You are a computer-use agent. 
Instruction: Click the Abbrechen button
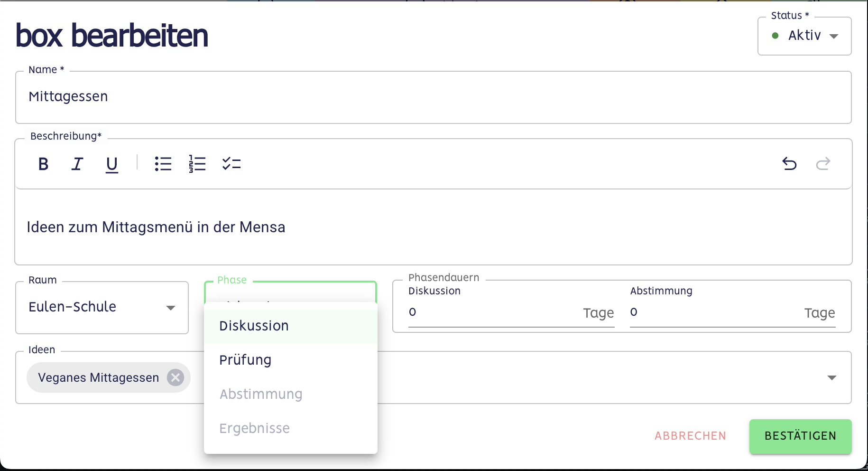coord(690,436)
